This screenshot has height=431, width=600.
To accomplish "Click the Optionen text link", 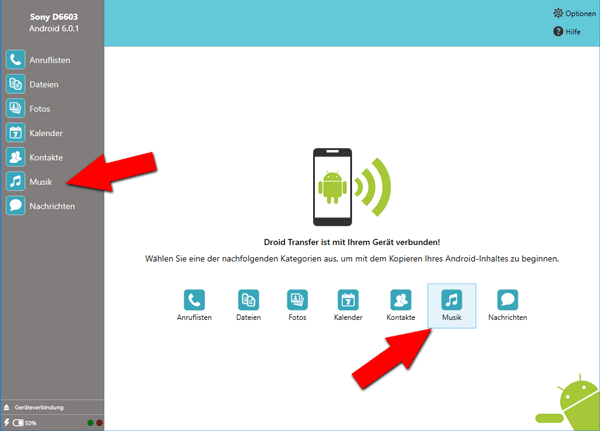I will click(x=580, y=13).
